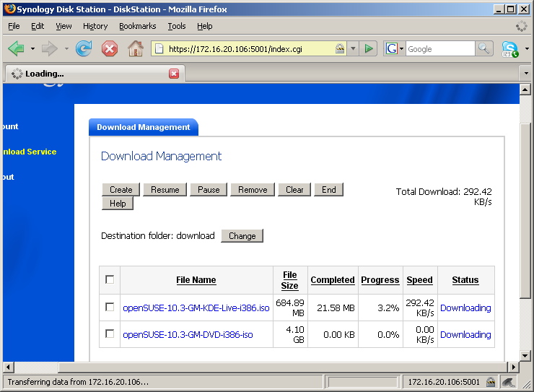Click the green Go arrow beside the address bar

click(369, 48)
